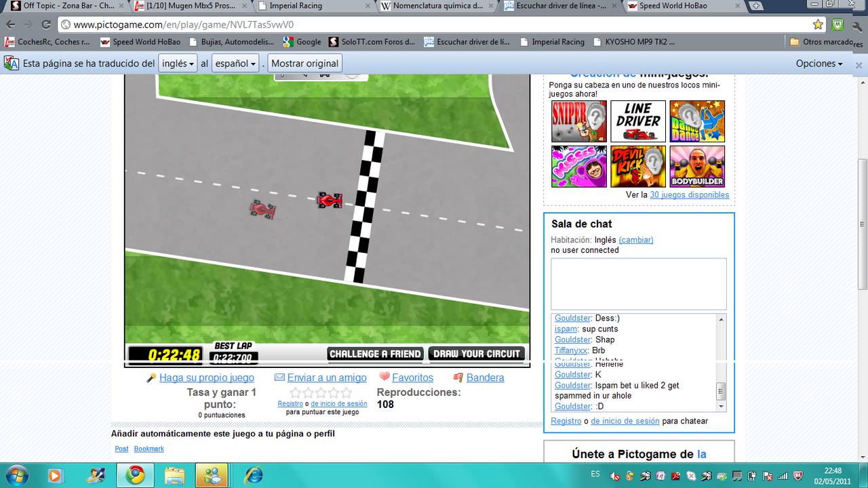Screen dimensions: 868x488
Task: Click the Post link
Action: click(x=121, y=449)
